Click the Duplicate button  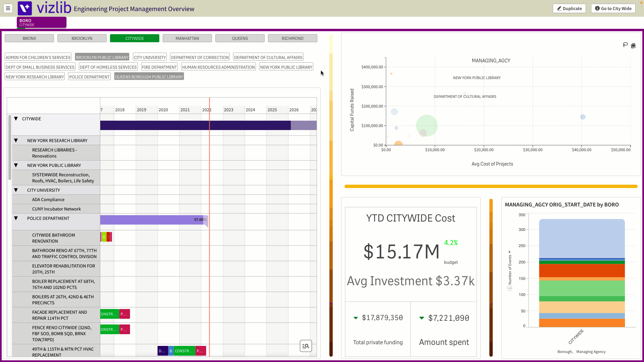[x=569, y=8]
